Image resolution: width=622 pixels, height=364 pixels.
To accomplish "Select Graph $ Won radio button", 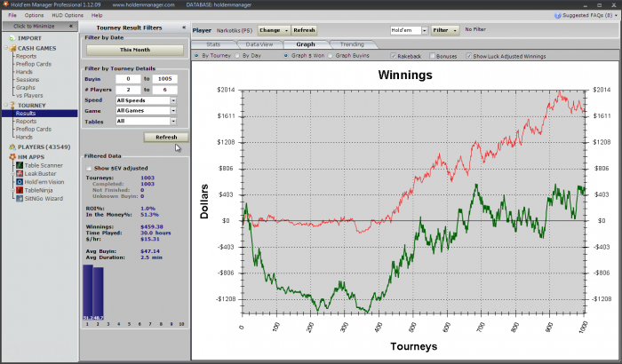I will click(x=285, y=56).
